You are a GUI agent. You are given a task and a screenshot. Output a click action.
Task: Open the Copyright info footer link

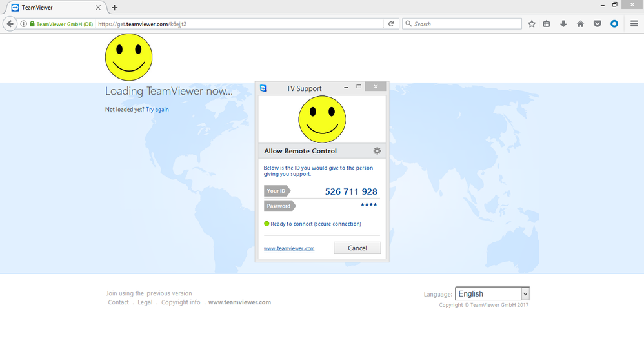click(181, 302)
